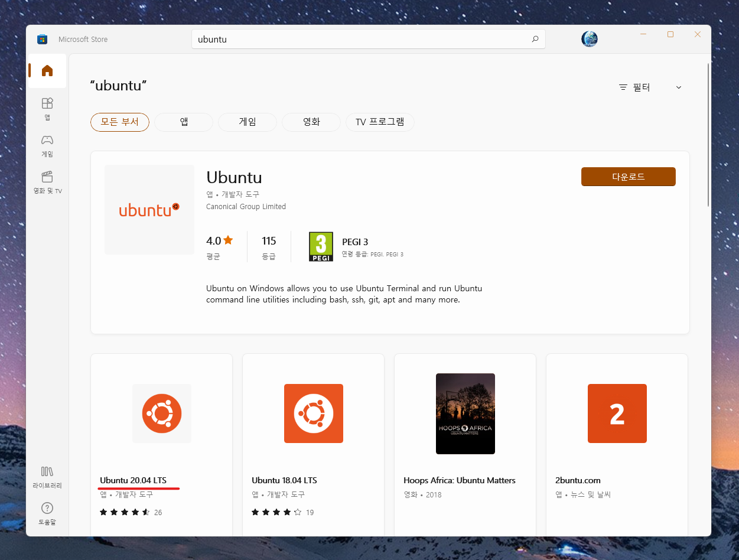
Task: Select the TV programs (TV 프로그램) tab
Action: point(380,122)
